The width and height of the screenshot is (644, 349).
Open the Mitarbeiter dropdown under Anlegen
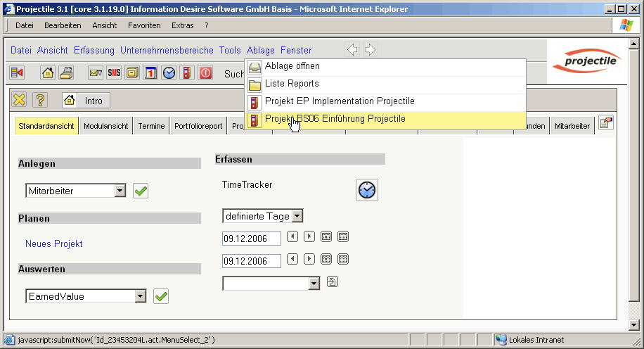click(75, 191)
